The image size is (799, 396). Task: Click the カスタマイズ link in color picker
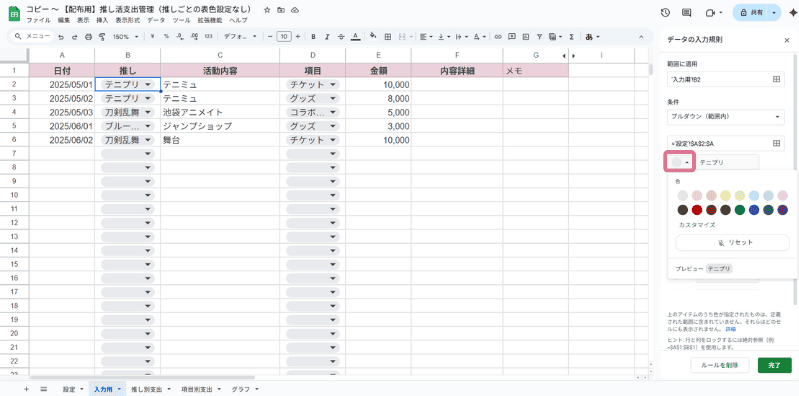click(x=697, y=225)
